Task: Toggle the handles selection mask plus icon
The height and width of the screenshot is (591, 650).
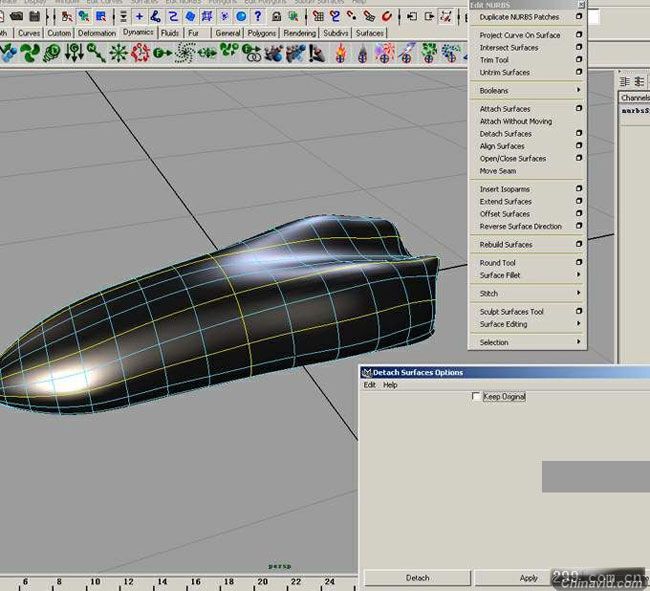Action: pyautogui.click(x=139, y=17)
